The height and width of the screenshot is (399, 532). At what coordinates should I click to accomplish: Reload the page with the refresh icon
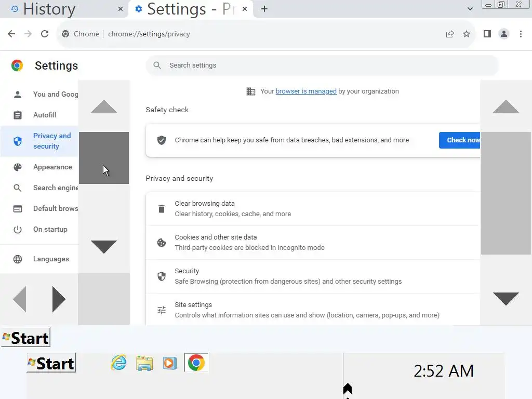(x=45, y=34)
